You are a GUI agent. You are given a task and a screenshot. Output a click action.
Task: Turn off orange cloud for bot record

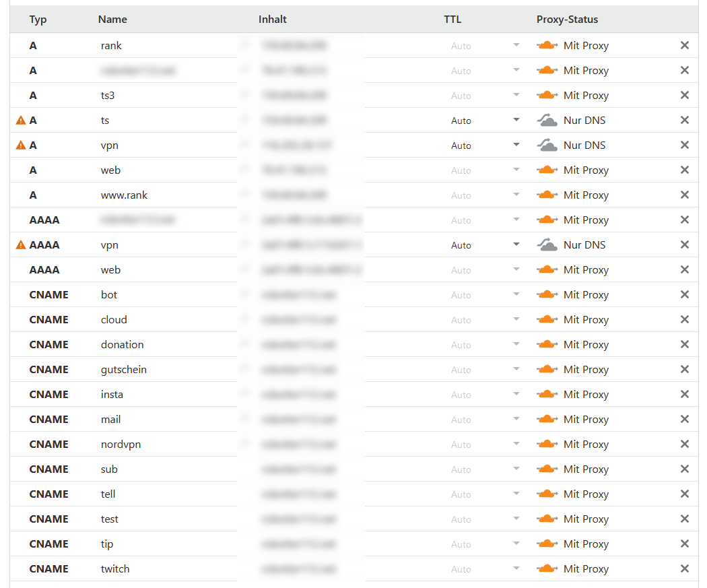click(x=547, y=295)
